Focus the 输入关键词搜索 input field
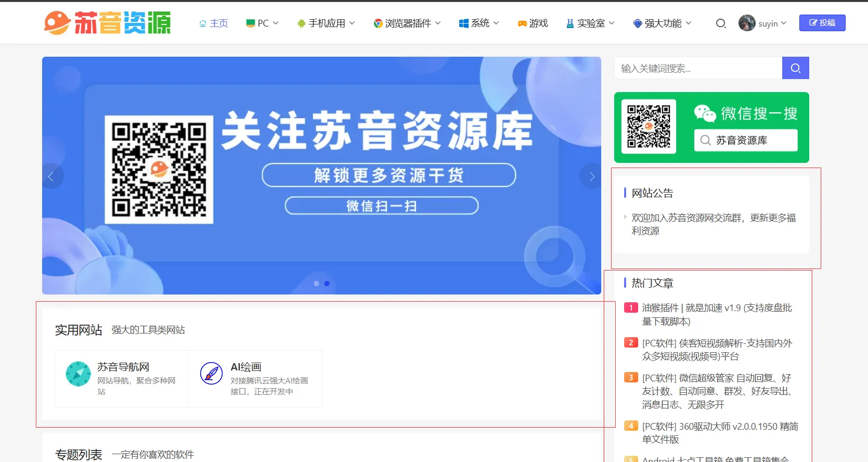868x462 pixels. tap(698, 68)
